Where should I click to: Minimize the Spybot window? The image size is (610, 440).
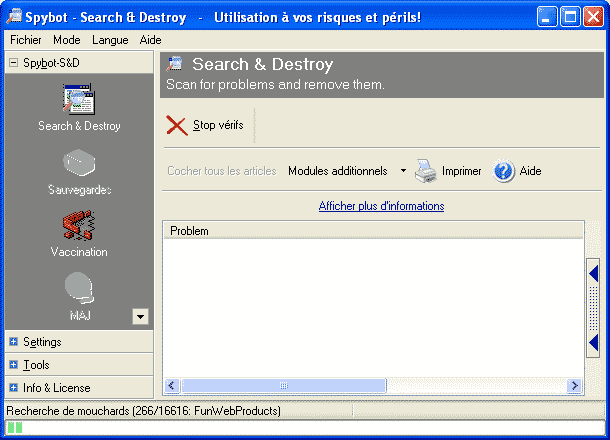pos(547,17)
